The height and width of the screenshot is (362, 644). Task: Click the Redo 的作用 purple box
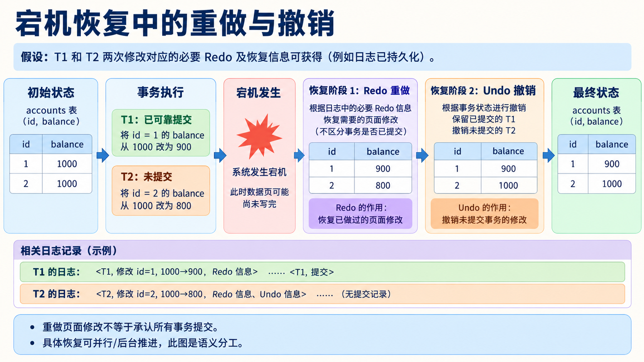coord(360,214)
